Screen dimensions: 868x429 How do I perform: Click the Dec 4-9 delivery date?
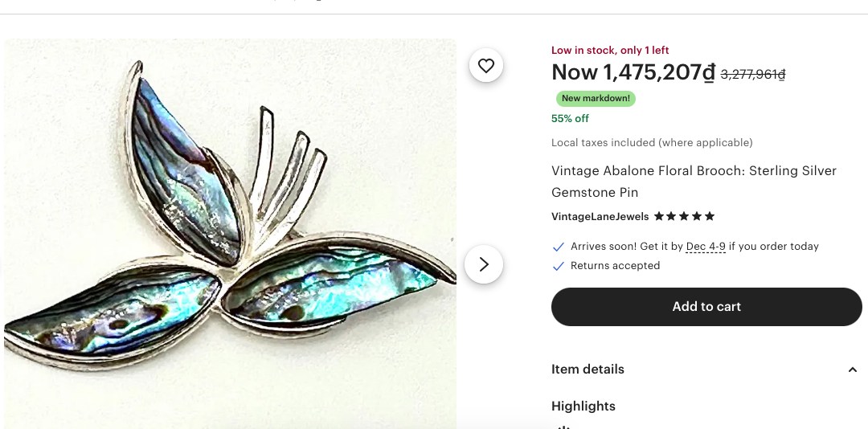point(706,247)
